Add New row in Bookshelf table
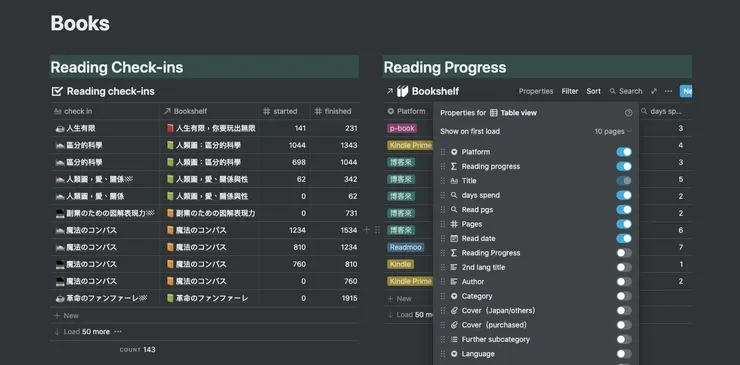 tap(399, 298)
